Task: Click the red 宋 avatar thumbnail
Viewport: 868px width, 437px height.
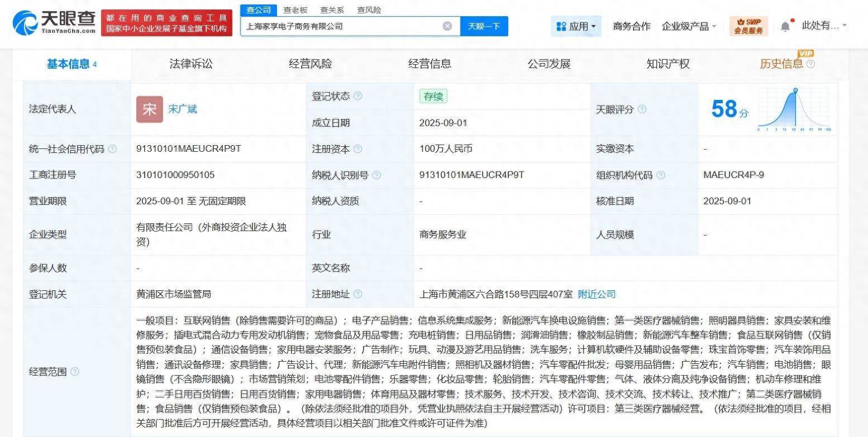Action: tap(149, 109)
